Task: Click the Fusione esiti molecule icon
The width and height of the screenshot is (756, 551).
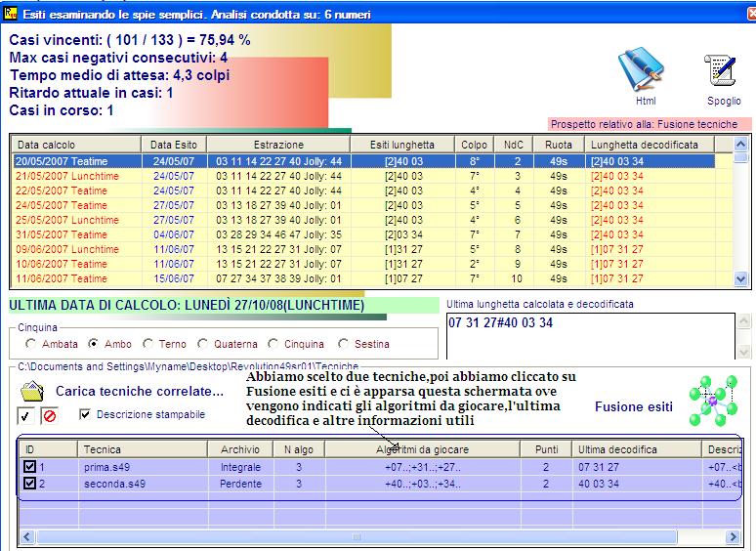Action: [713, 402]
